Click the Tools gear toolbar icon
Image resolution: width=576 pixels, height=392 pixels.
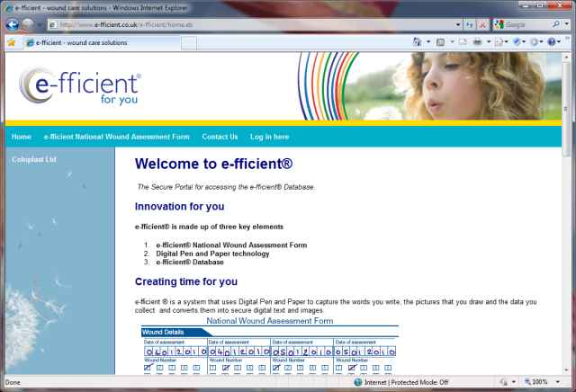(534, 42)
